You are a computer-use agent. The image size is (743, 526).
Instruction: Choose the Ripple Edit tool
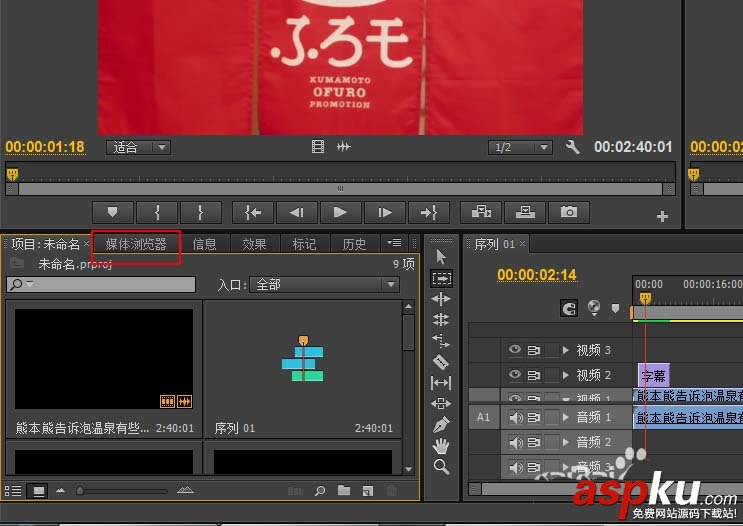coord(441,299)
